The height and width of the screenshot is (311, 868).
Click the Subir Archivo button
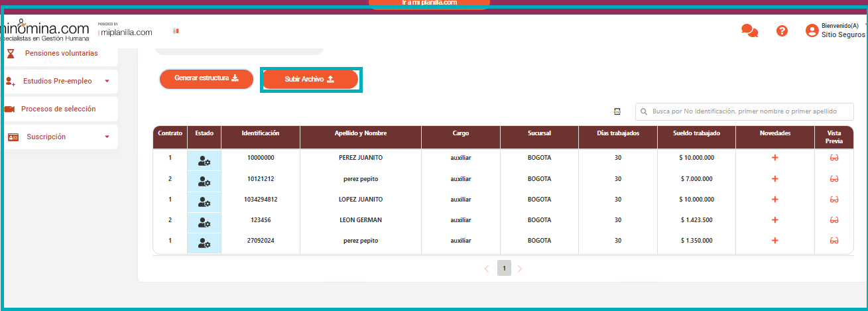pyautogui.click(x=310, y=80)
